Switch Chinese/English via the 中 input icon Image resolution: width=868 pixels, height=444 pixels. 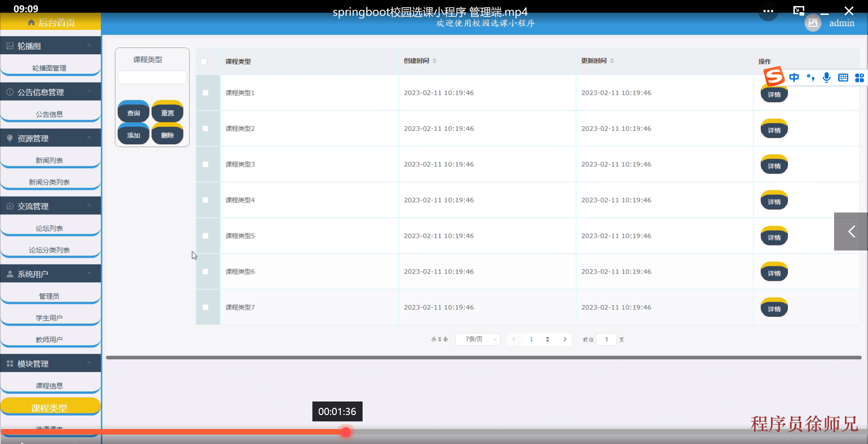click(794, 77)
